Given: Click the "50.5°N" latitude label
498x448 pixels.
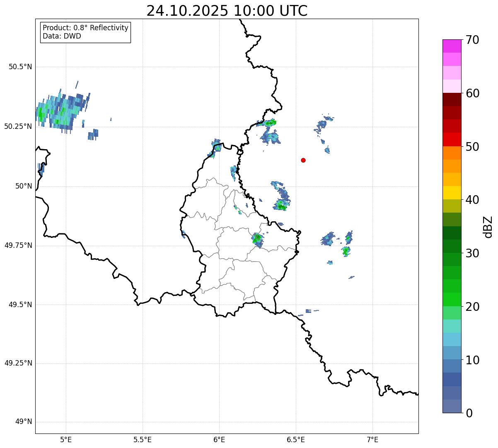Looking at the screenshot, I should coord(20,67).
